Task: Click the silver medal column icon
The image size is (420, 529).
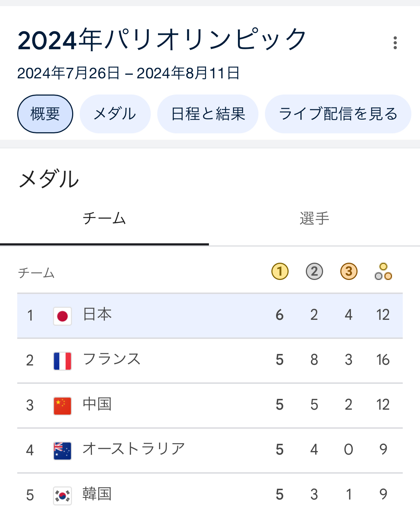Action: coord(314,272)
